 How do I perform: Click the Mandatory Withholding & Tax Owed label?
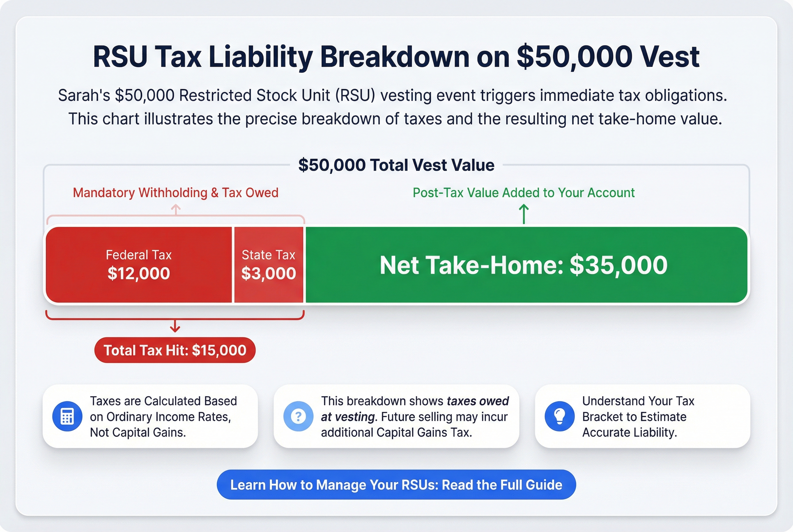(175, 193)
